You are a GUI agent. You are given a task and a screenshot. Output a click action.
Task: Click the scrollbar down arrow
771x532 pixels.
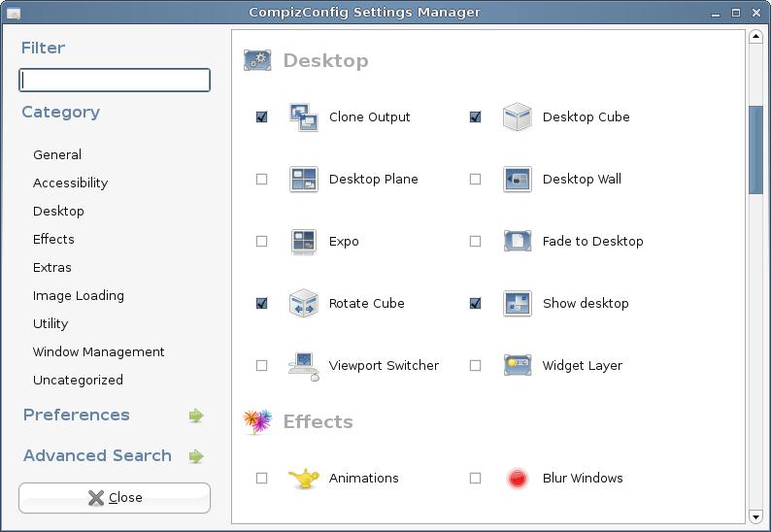point(755,516)
